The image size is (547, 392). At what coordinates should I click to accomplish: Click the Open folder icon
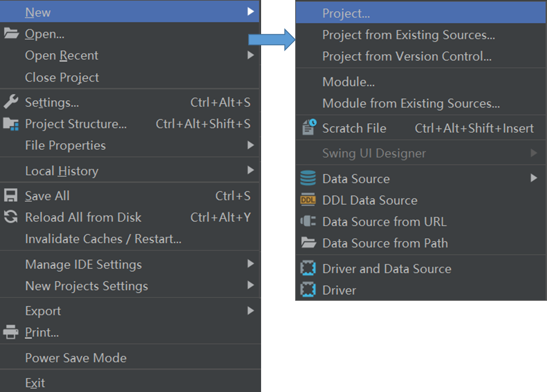click(x=11, y=34)
